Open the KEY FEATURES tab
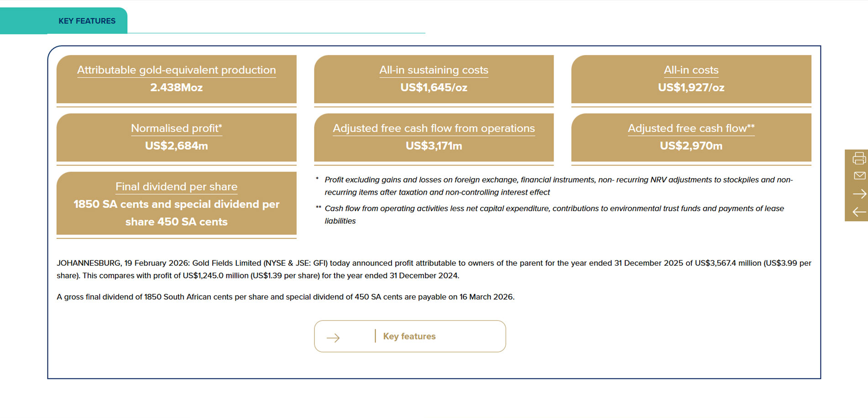Viewport: 868px width, 418px height. pyautogui.click(x=87, y=21)
